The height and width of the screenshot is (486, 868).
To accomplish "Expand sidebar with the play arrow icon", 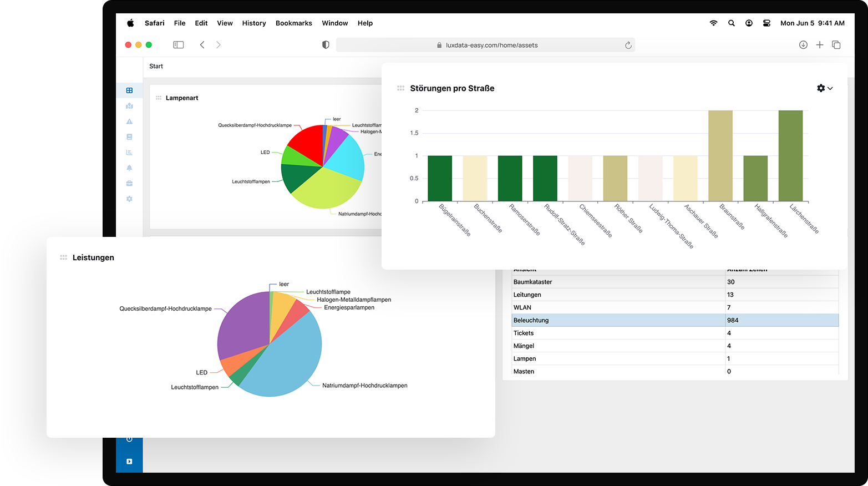I will (129, 462).
